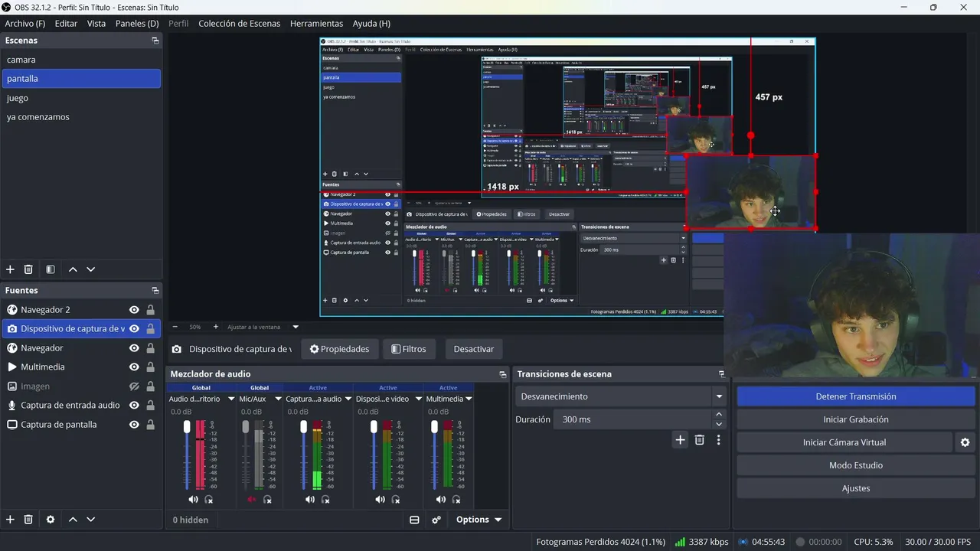Mute the Audio del escritorio speaker icon
Viewport: 980px width, 551px height.
pos(193,499)
